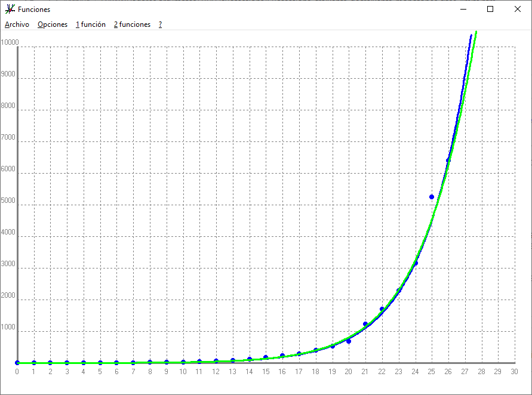Screen dimensions: 532x395
Task: Click the outlier data point at x=25
Action: (432, 197)
